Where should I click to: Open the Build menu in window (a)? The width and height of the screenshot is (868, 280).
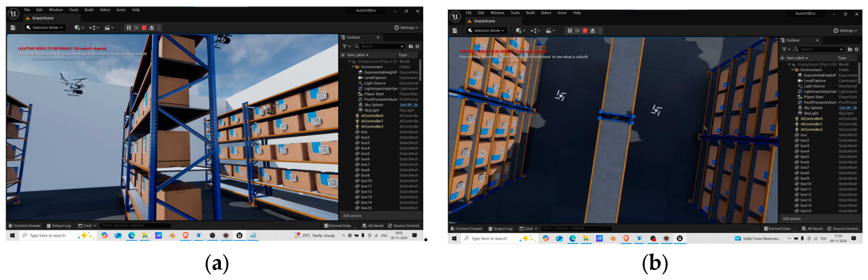point(89,10)
